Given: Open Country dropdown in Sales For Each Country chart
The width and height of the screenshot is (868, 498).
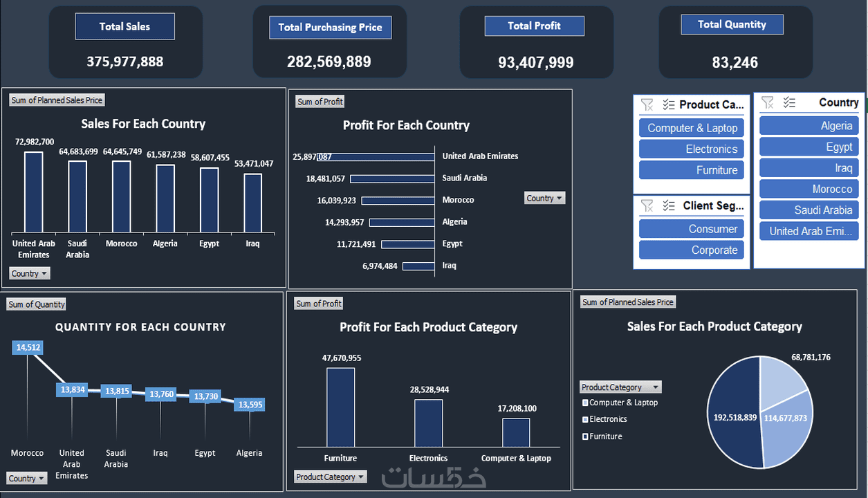Looking at the screenshot, I should pos(30,273).
